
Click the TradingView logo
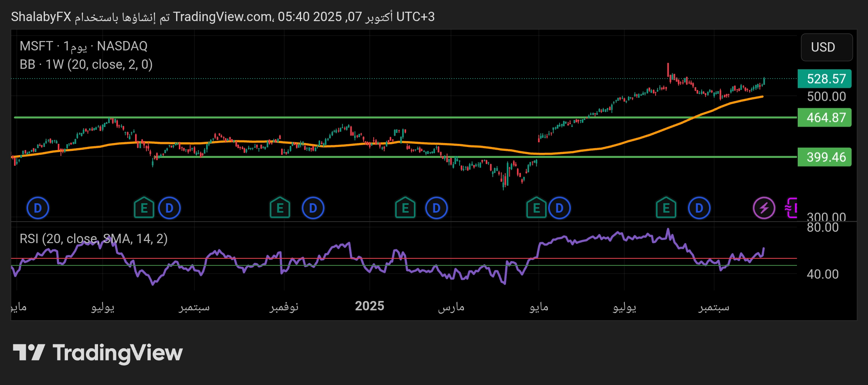click(x=98, y=353)
